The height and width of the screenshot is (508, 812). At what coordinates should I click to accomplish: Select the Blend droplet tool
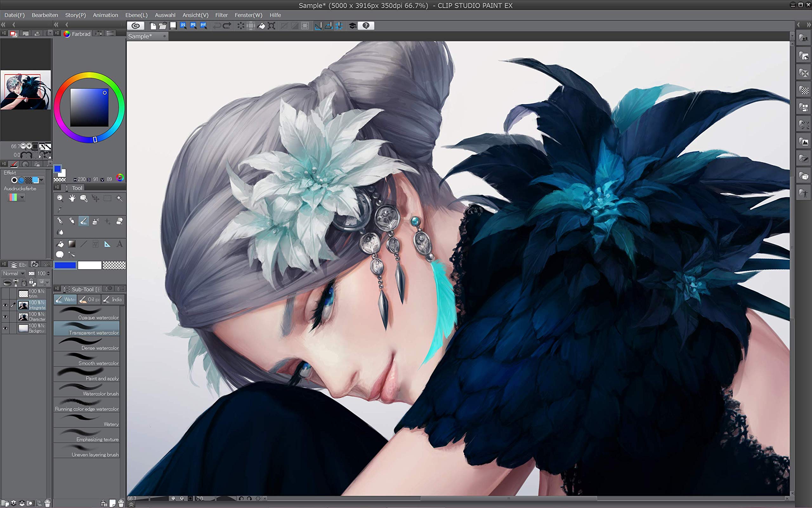[60, 232]
